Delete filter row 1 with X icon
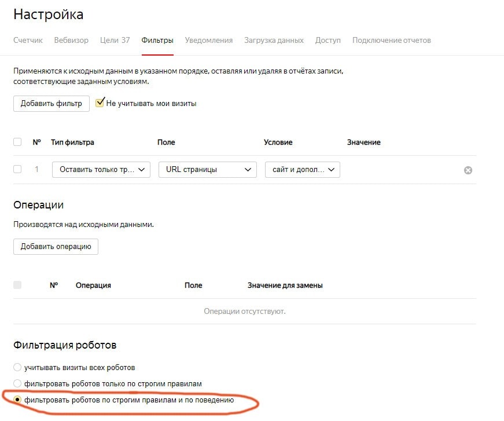 pos(468,170)
